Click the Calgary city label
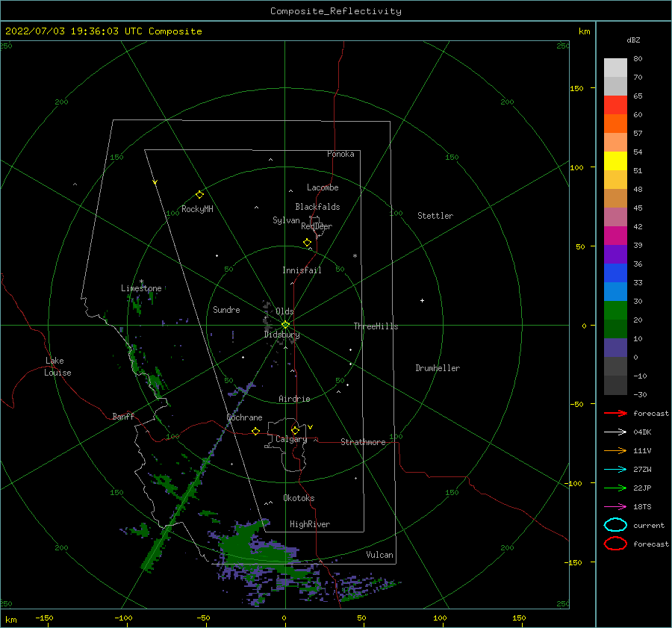This screenshot has width=672, height=628. tap(291, 439)
